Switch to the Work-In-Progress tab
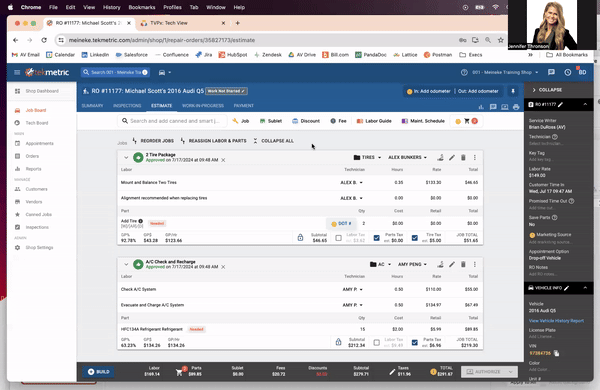 pos(203,106)
